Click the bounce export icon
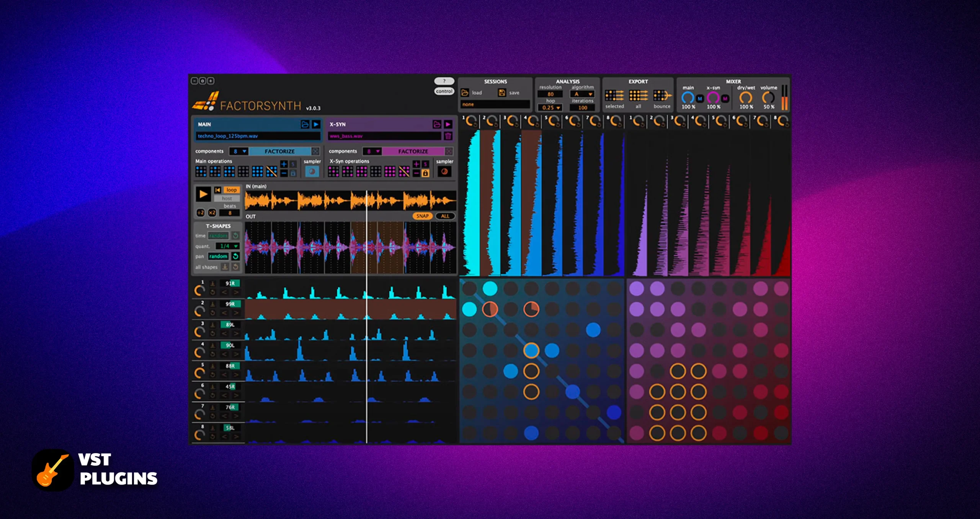 pyautogui.click(x=662, y=95)
